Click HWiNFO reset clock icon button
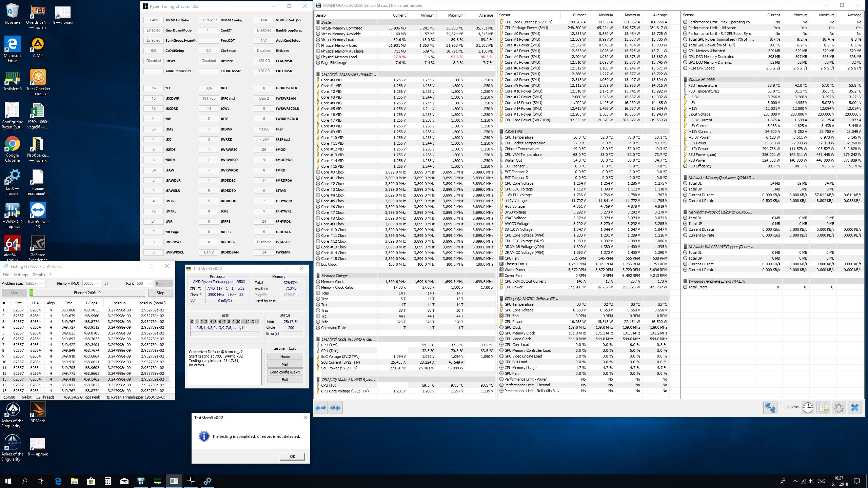Screen dimensions: 868x488 pos(808,407)
